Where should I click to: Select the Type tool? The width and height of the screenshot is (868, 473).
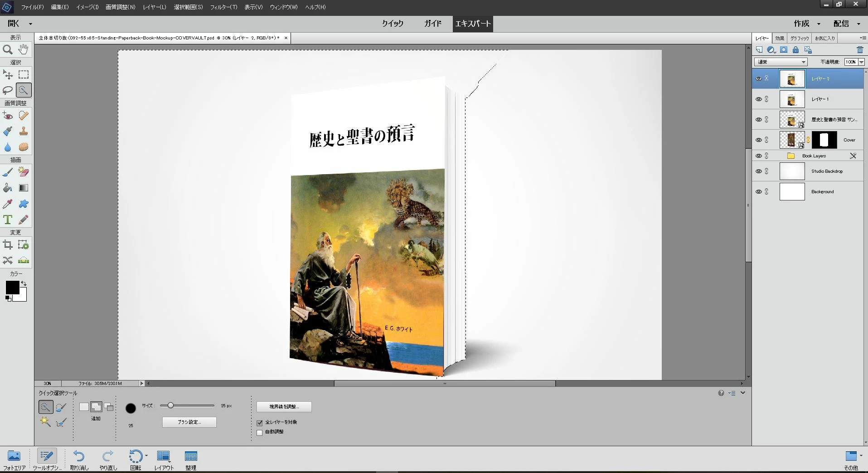click(x=8, y=219)
